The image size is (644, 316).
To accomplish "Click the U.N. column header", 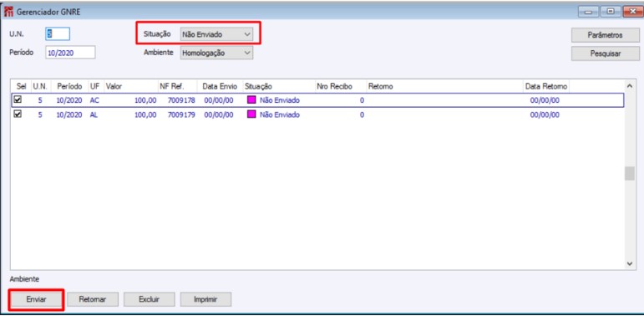I will (x=40, y=87).
